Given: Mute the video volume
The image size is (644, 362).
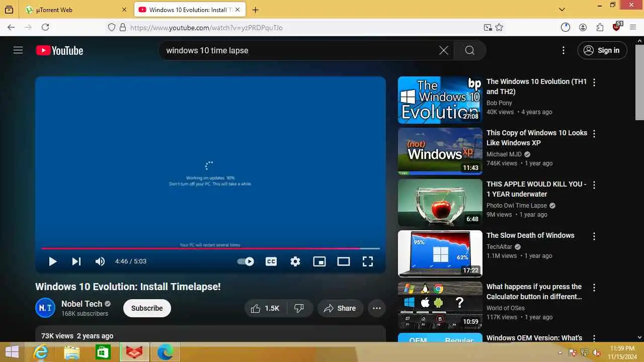Looking at the screenshot, I should (x=100, y=261).
